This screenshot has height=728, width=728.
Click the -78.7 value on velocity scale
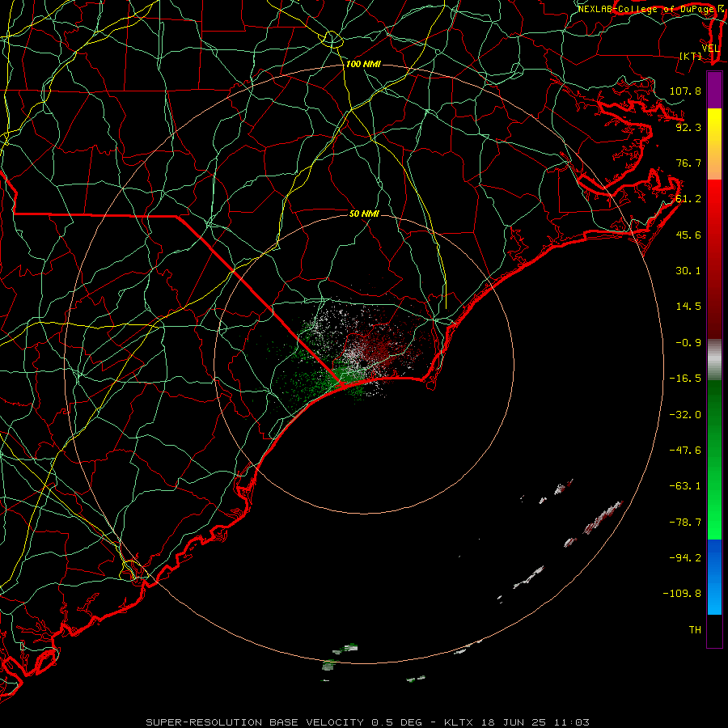pos(685,523)
